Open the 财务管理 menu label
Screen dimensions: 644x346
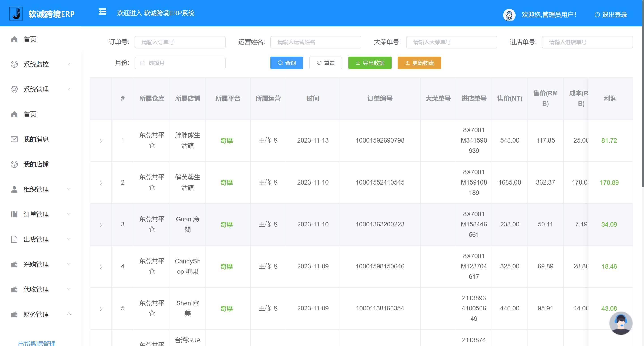(36, 314)
